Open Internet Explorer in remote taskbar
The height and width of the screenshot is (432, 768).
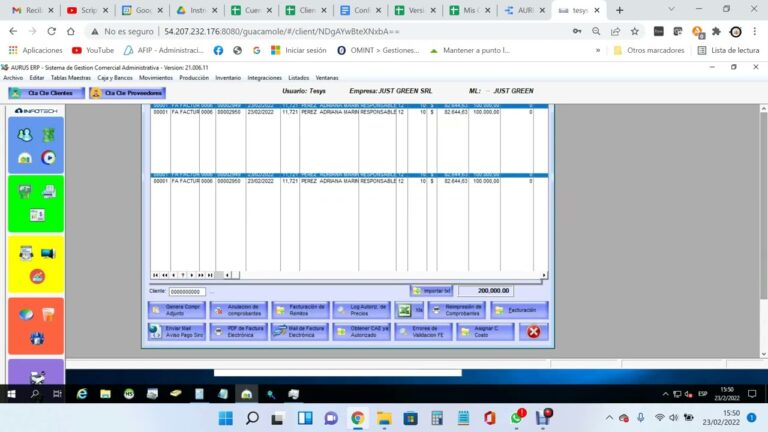point(82,394)
